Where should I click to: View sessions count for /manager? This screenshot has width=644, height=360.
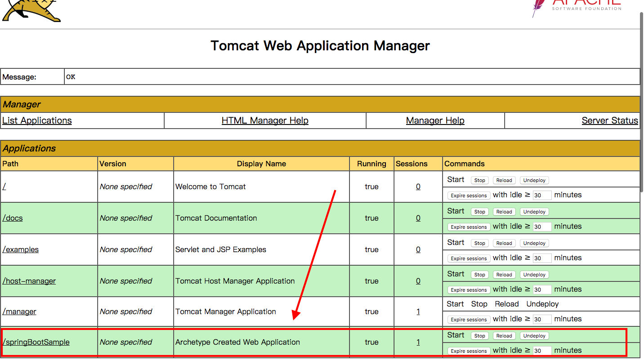(418, 311)
